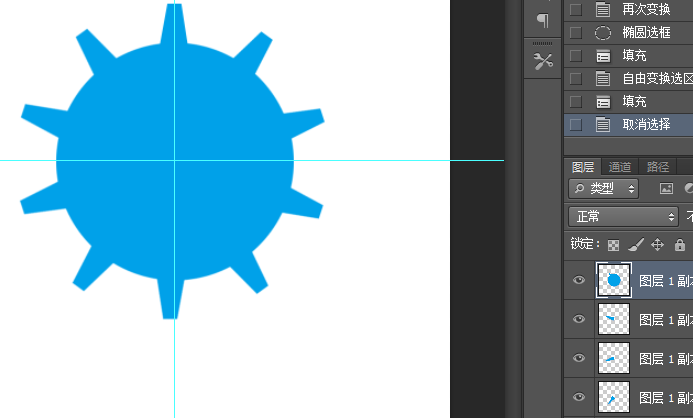Open the Paragraph panel icon

(543, 20)
